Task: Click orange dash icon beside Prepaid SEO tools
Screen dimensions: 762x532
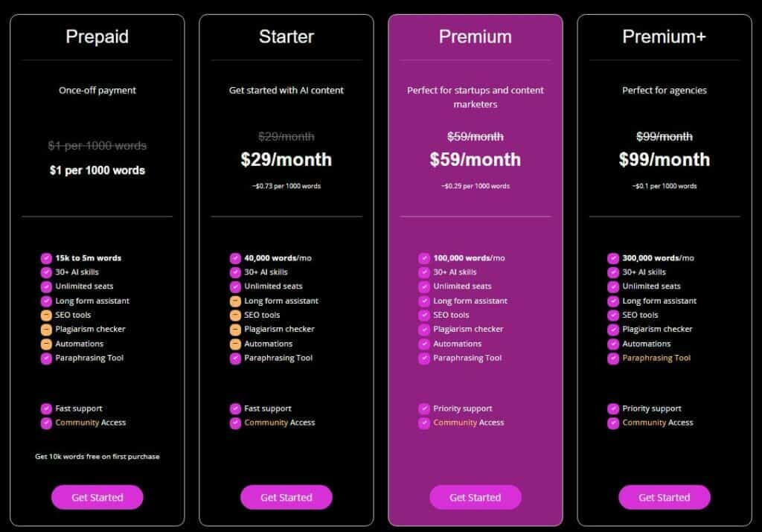Action: tap(46, 315)
